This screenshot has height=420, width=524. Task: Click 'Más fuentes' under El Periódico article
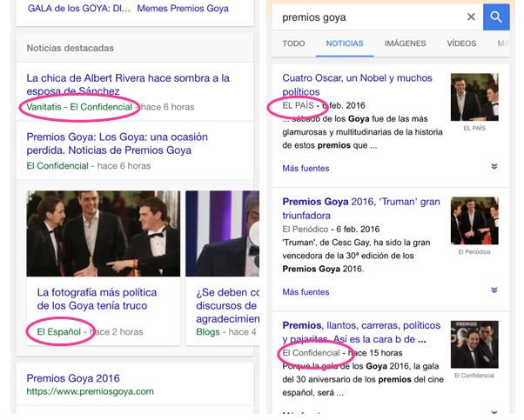[x=306, y=292]
